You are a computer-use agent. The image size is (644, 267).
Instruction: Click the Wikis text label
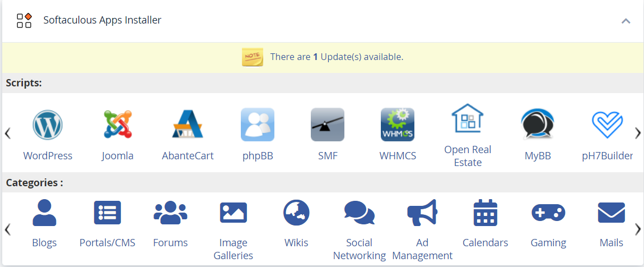pyautogui.click(x=296, y=243)
